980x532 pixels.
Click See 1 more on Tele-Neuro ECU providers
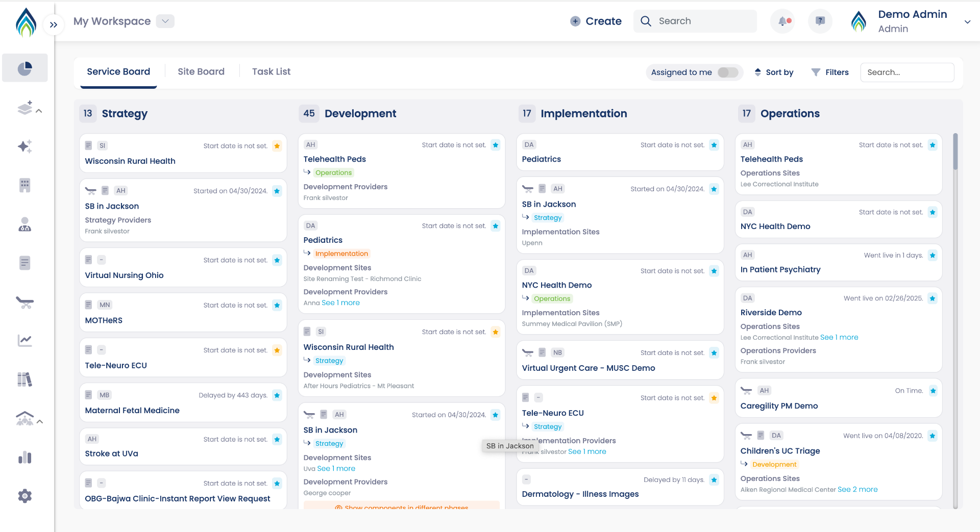pyautogui.click(x=587, y=452)
